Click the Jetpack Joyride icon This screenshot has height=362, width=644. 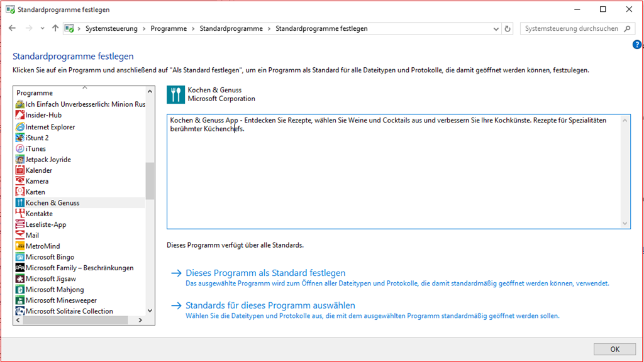pos(19,159)
